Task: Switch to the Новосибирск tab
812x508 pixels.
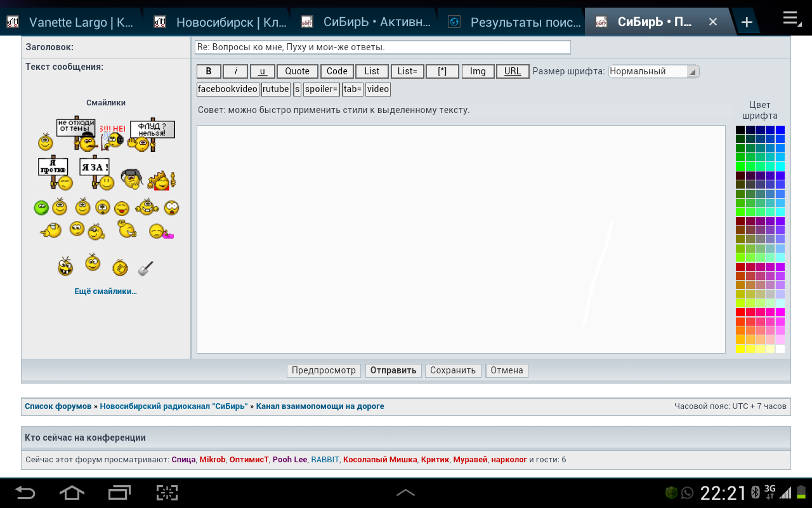Action: tap(219, 22)
